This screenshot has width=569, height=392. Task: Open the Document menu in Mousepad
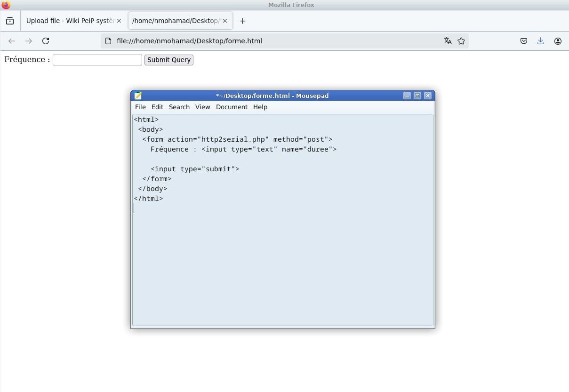pos(232,107)
